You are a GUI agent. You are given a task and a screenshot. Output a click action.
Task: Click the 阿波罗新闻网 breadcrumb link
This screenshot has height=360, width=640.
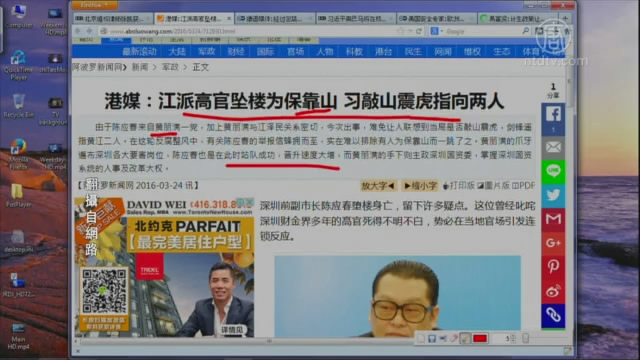[97, 67]
